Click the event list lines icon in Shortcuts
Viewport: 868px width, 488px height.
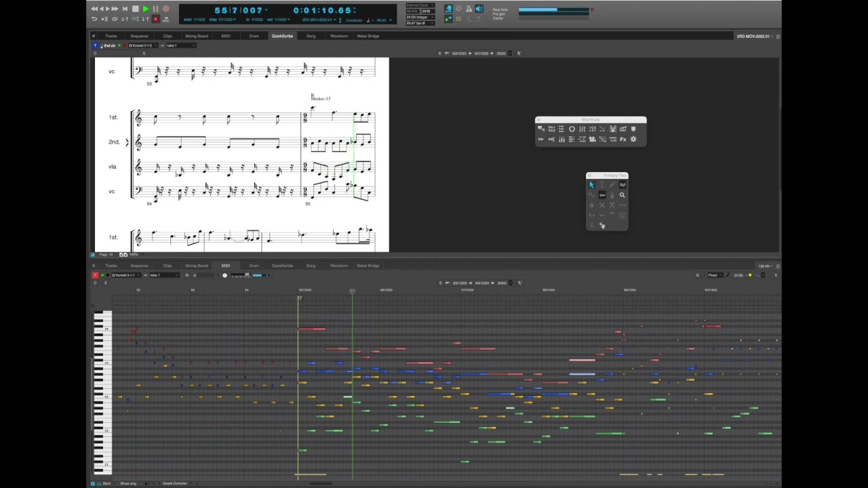pos(572,139)
